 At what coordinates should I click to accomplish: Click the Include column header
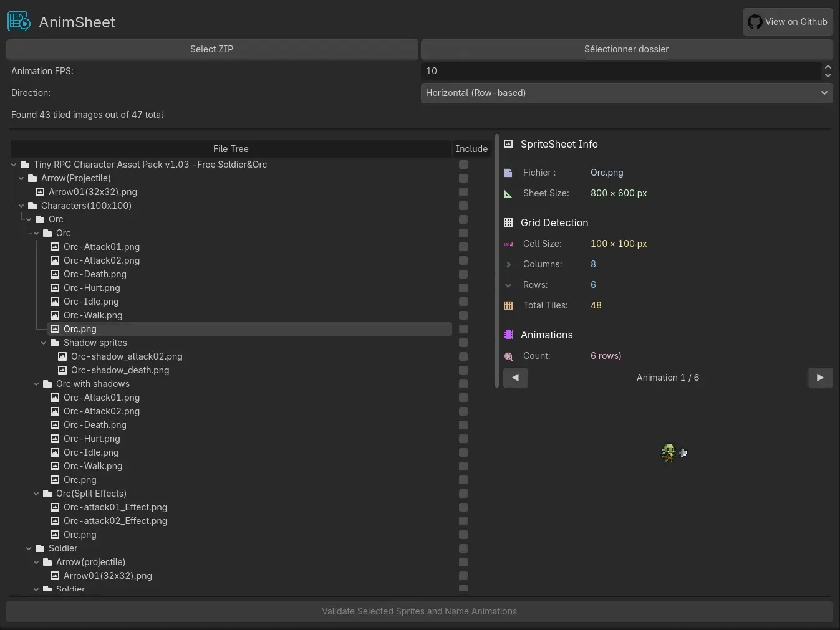click(x=471, y=149)
